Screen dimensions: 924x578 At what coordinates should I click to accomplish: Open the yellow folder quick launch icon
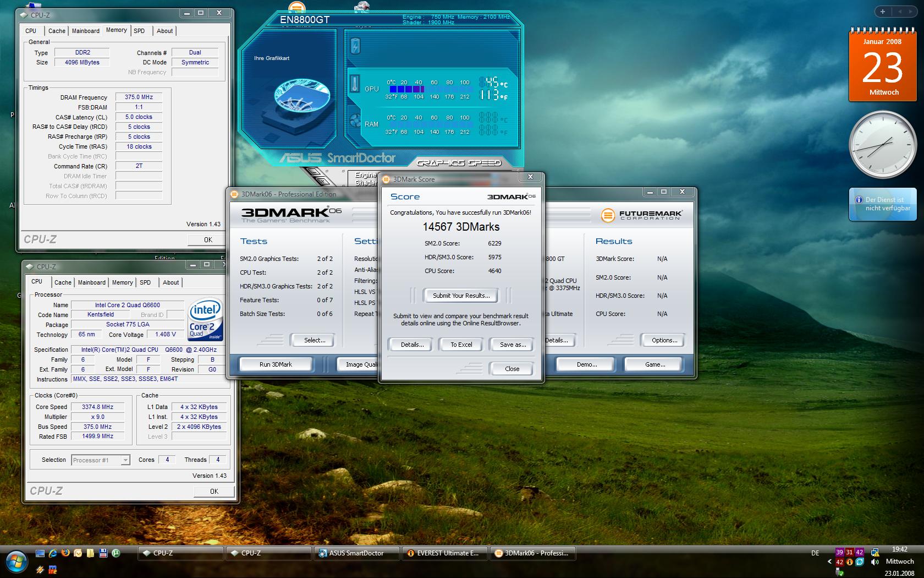tap(90, 553)
